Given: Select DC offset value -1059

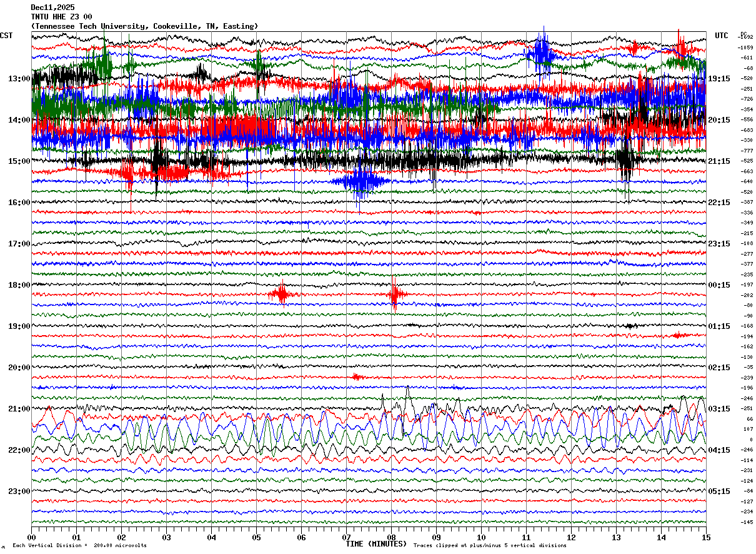Looking at the screenshot, I should (x=745, y=48).
